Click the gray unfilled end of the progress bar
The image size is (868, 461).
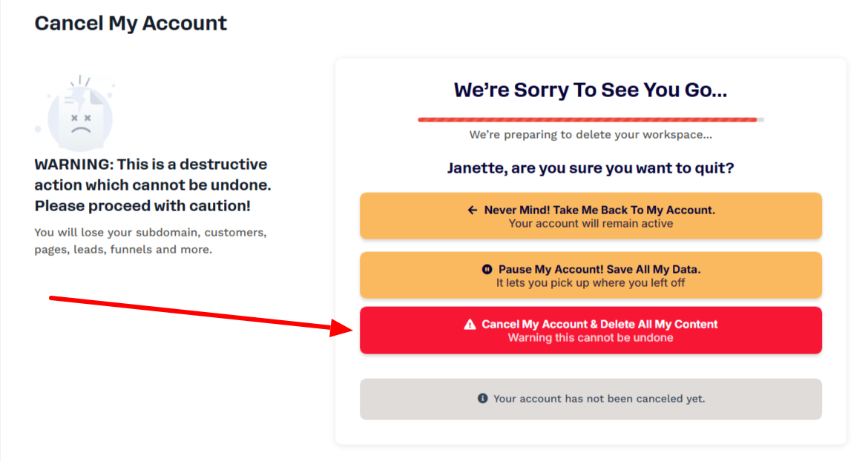(x=759, y=119)
